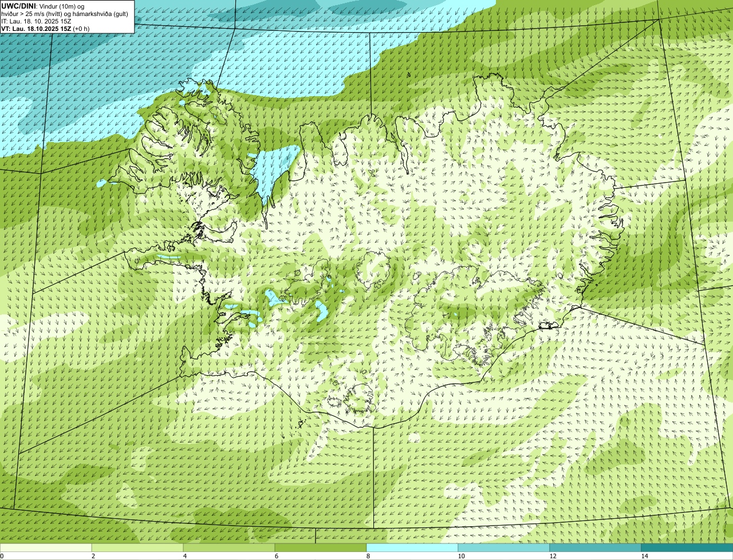Image resolution: width=733 pixels, height=560 pixels.
Task: Click the light green 2–4 m/s legend color
Action: point(137,547)
